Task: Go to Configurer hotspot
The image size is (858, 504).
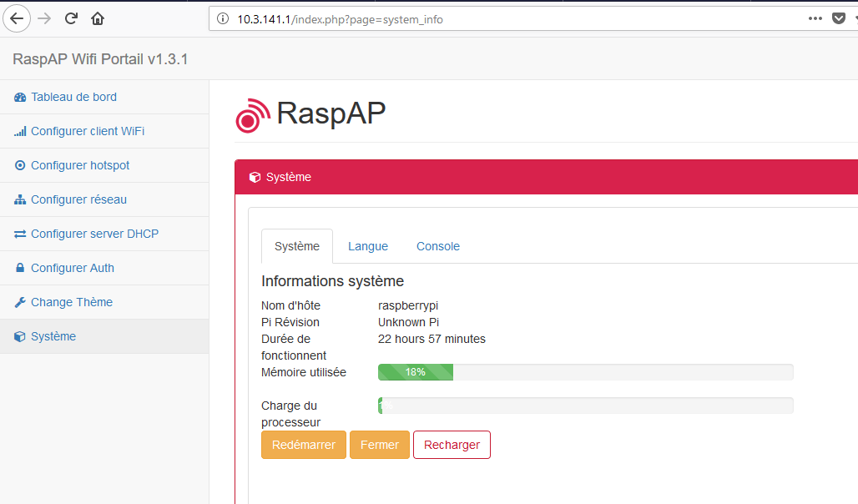Action: (80, 165)
